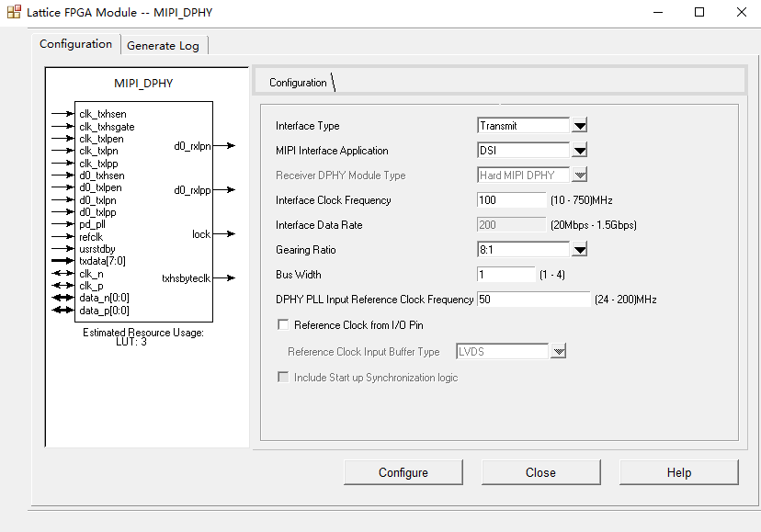Image resolution: width=761 pixels, height=532 pixels.
Task: Click the Lattice icon in the title bar
Action: (x=13, y=12)
